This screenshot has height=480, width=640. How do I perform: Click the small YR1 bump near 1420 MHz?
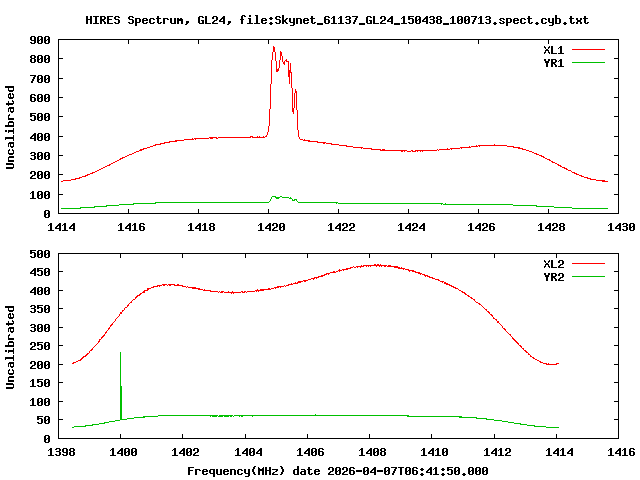tap(282, 198)
